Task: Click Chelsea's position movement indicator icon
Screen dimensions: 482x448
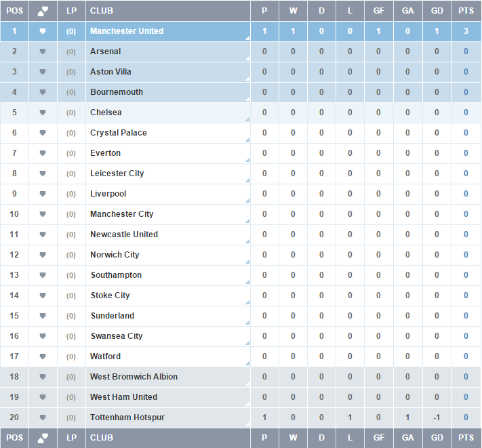Action: point(43,113)
